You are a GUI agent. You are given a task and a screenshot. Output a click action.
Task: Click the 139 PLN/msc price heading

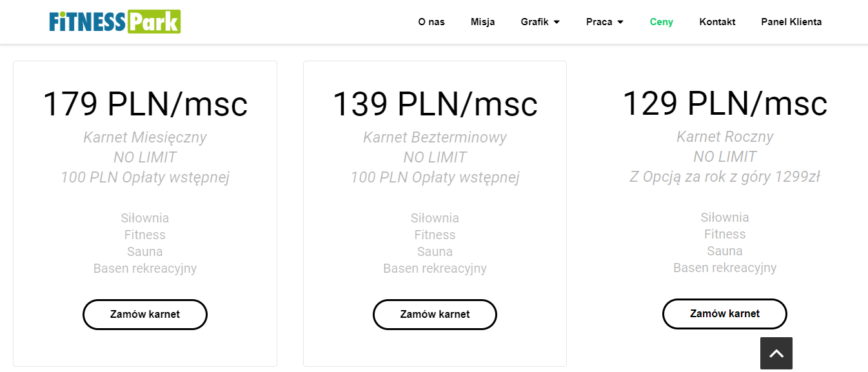[x=435, y=103]
